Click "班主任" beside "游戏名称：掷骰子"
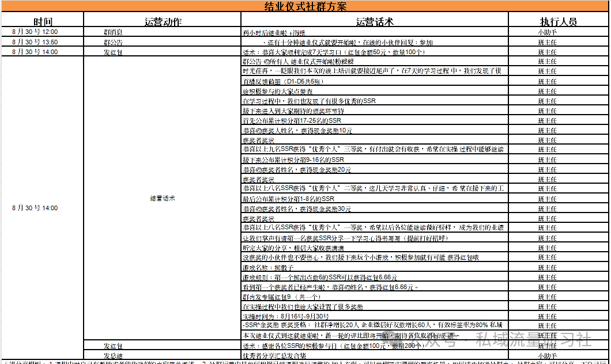Viewport: 611px width, 364px height. click(547, 267)
